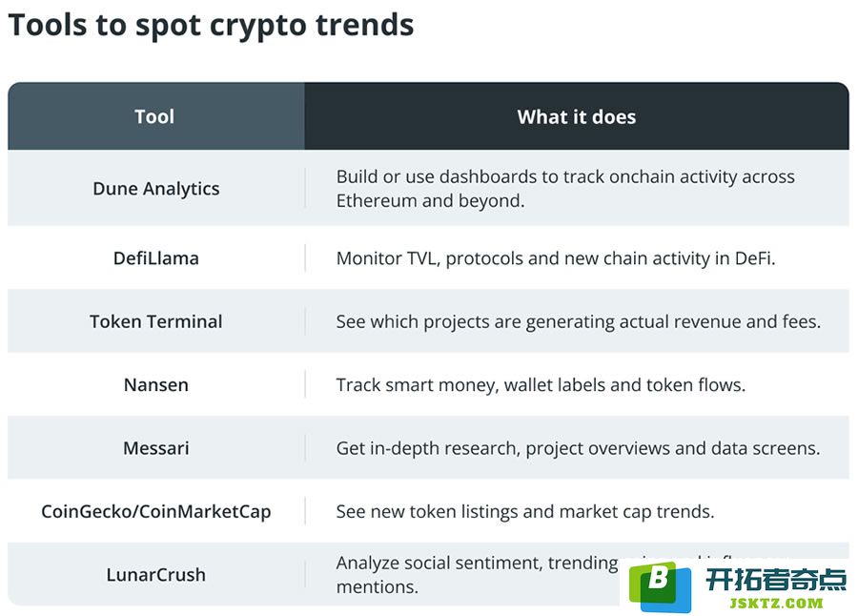Click the in-depth research description
858x616 pixels.
pyautogui.click(x=578, y=448)
